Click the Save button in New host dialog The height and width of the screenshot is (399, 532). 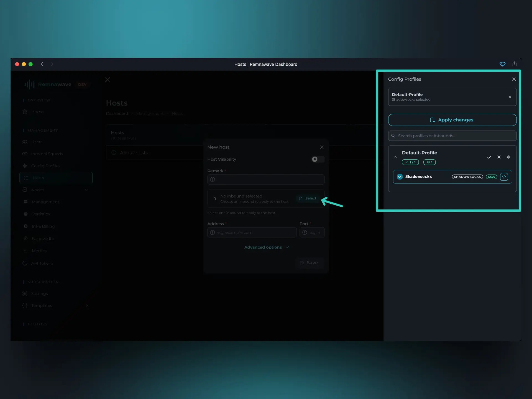310,263
